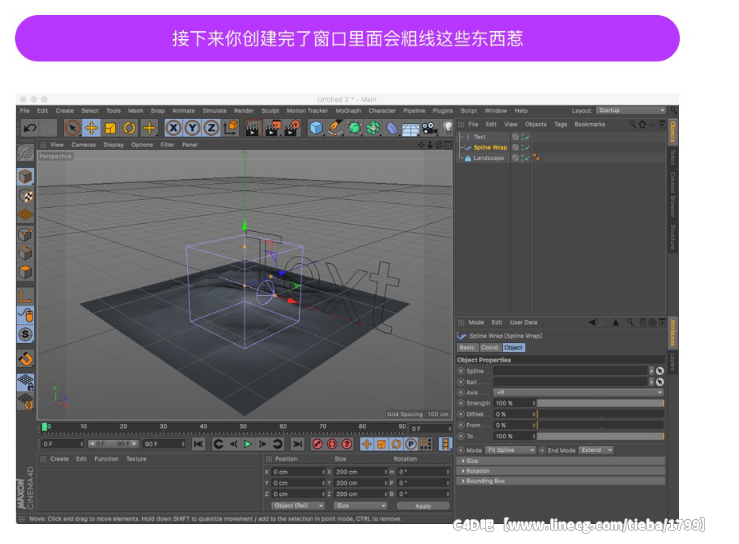Viewport: 739px width, 544px height.
Task: Click Go to Start of timeline
Action: pyautogui.click(x=198, y=444)
